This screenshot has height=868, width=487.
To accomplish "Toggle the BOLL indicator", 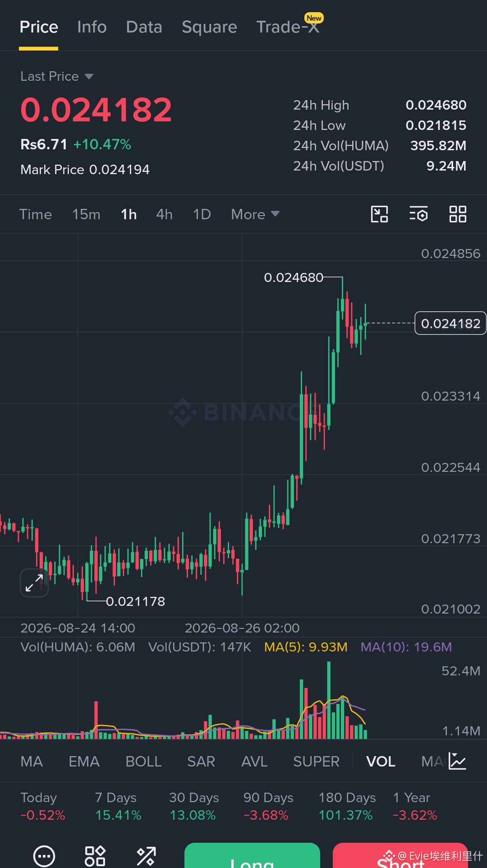I will (143, 762).
